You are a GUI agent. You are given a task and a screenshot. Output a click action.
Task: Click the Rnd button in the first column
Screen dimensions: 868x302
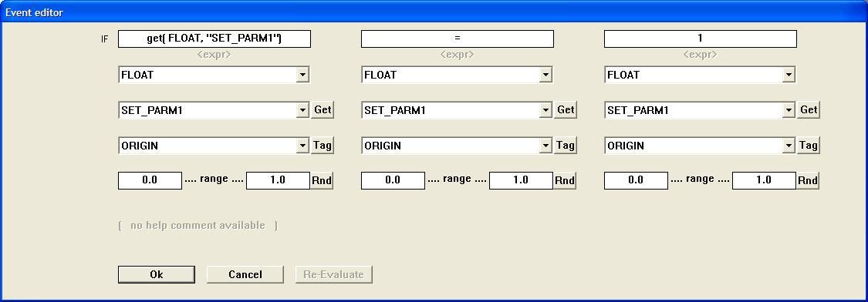pos(322,180)
